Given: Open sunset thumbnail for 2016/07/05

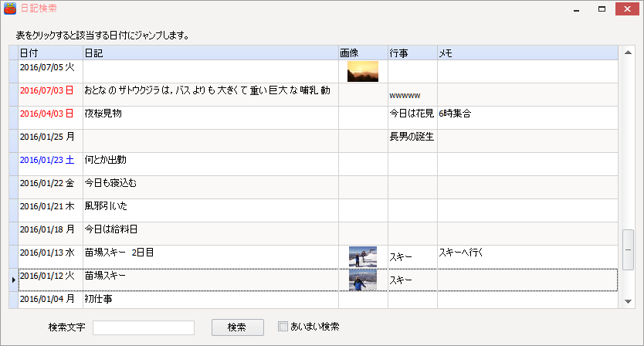Looking at the screenshot, I should (x=363, y=72).
